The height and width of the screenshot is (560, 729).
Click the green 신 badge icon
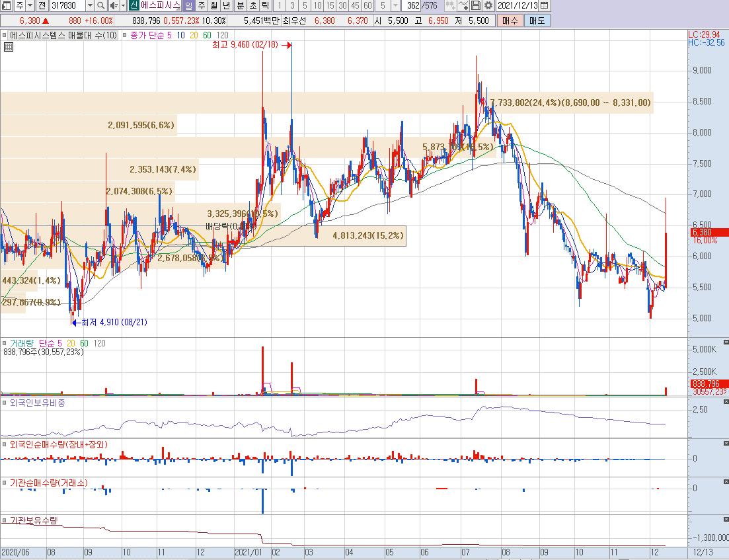[134, 5]
